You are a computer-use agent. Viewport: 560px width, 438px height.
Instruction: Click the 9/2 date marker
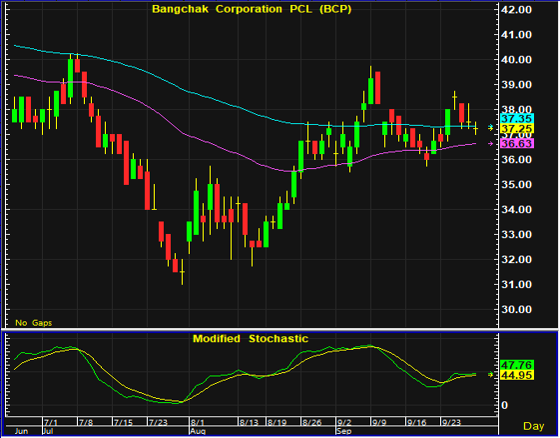(x=344, y=423)
